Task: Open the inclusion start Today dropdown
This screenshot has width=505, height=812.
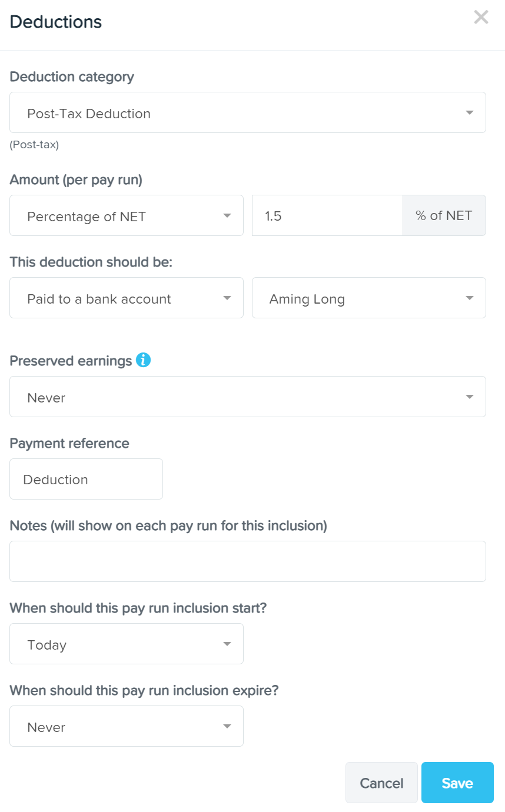Action: pyautogui.click(x=127, y=644)
